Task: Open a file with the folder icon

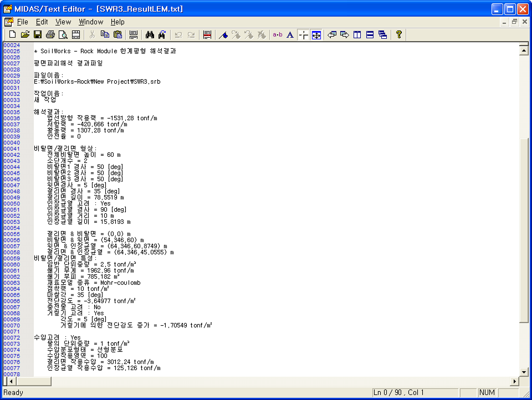Action: [25, 35]
